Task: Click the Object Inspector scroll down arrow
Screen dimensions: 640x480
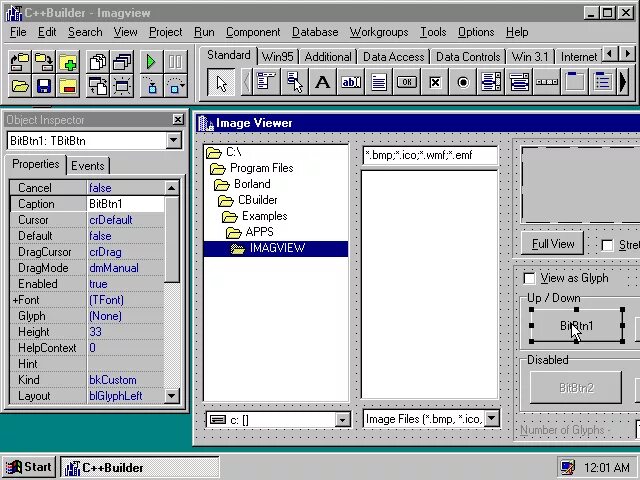Action: [171, 396]
